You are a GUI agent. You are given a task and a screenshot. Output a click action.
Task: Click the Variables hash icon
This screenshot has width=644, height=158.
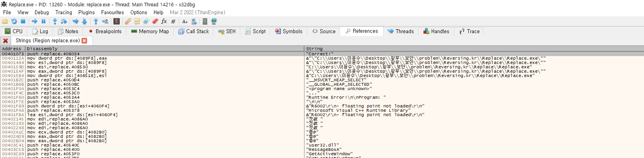pyautogui.click(x=173, y=21)
